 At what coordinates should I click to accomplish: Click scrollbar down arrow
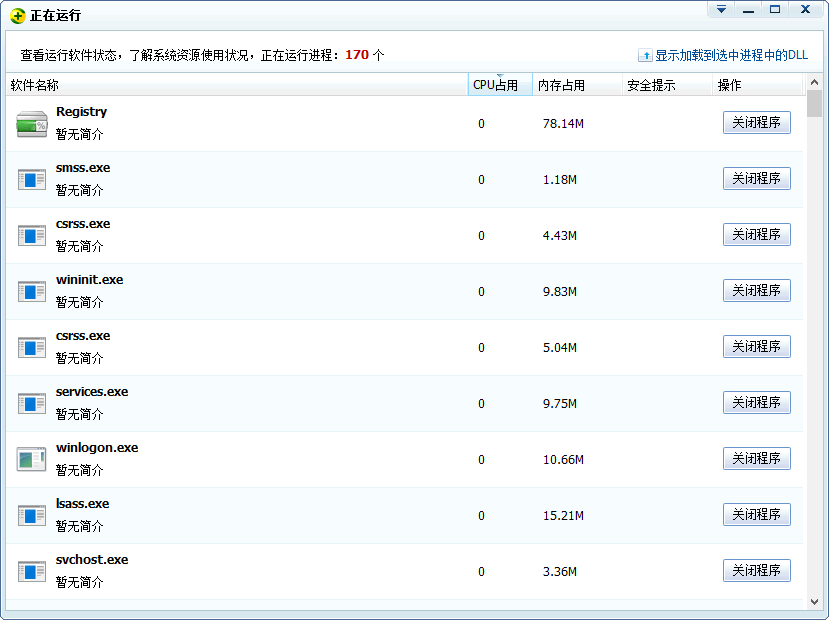814,602
